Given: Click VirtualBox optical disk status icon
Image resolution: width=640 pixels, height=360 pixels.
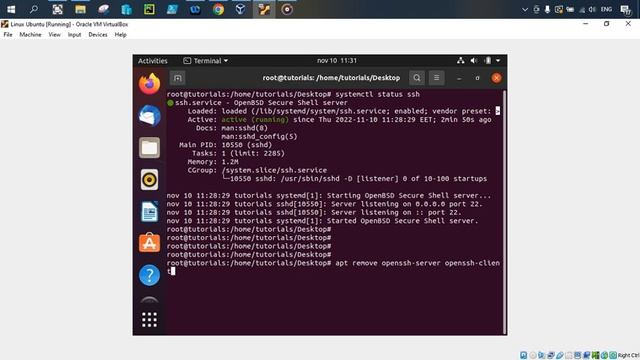Looking at the screenshot, I should [x=533, y=355].
